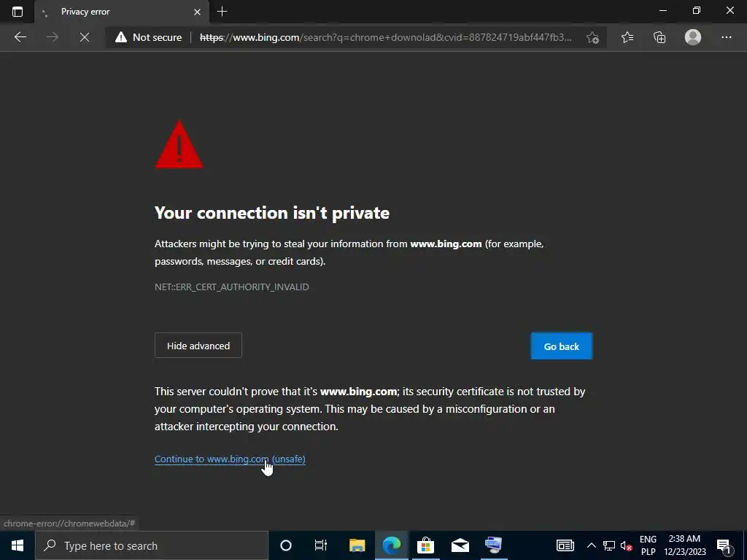Open Microsoft Store from taskbar
The height and width of the screenshot is (560, 747).
click(x=425, y=545)
